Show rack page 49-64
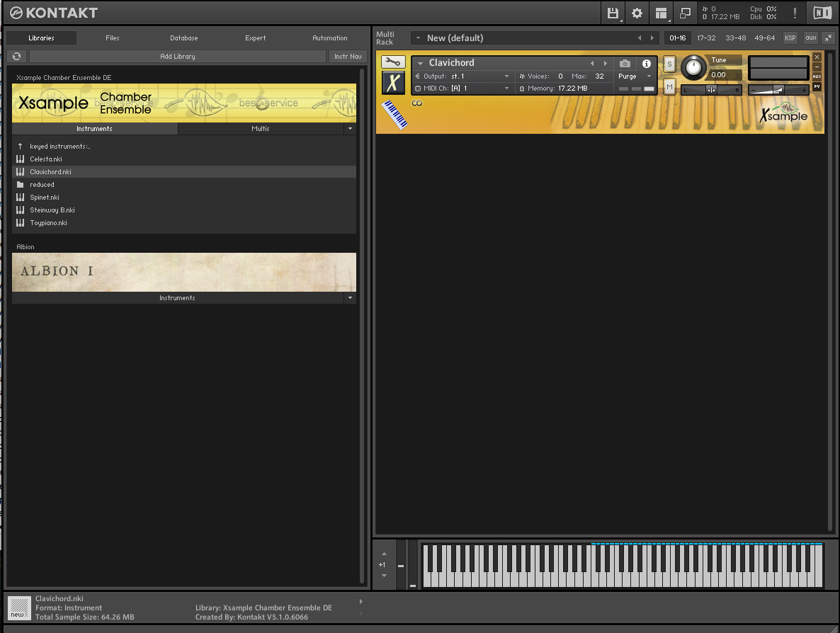Screen dimensions: 840x633 coord(764,38)
